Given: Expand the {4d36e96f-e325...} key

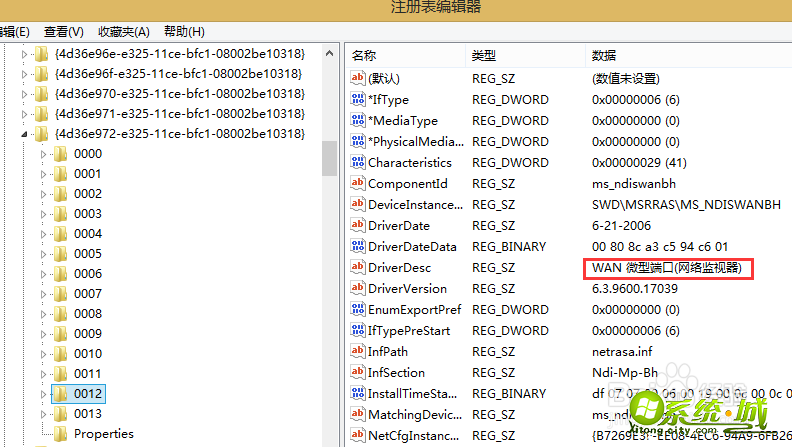Looking at the screenshot, I should 24,74.
